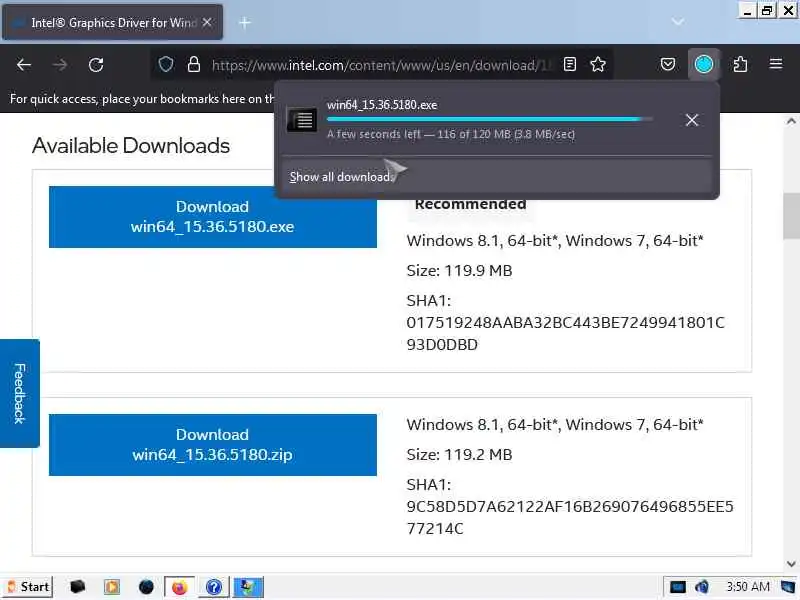Open the Windows Start menu

click(28, 587)
